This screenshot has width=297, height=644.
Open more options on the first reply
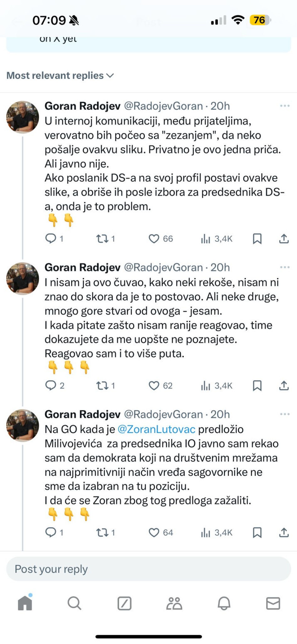pyautogui.click(x=285, y=106)
